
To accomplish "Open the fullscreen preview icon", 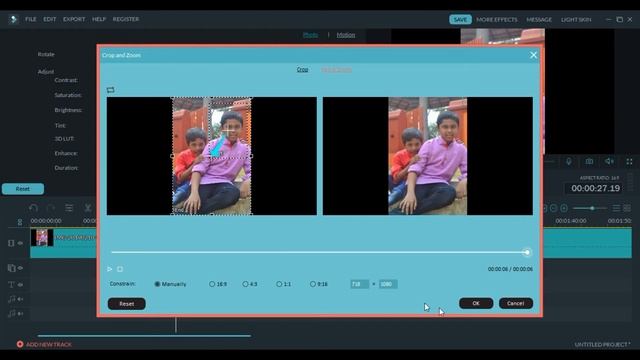I will pyautogui.click(x=629, y=162).
